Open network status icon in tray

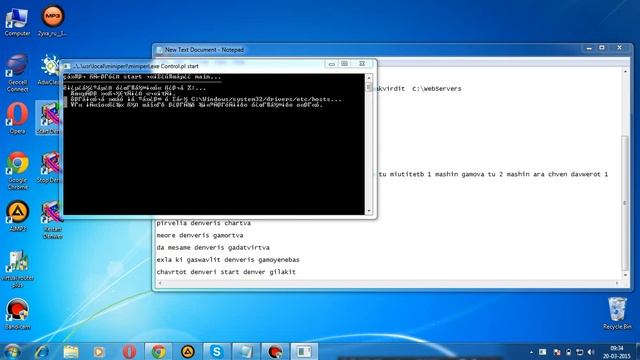pyautogui.click(x=580, y=352)
